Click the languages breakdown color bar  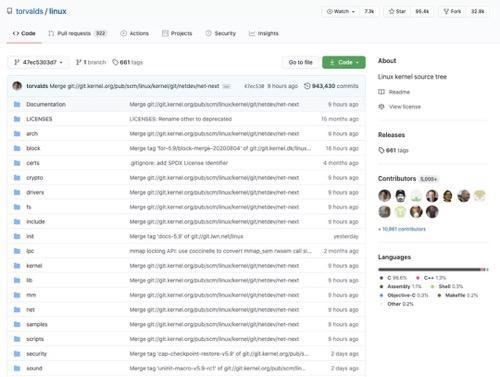[x=433, y=269]
